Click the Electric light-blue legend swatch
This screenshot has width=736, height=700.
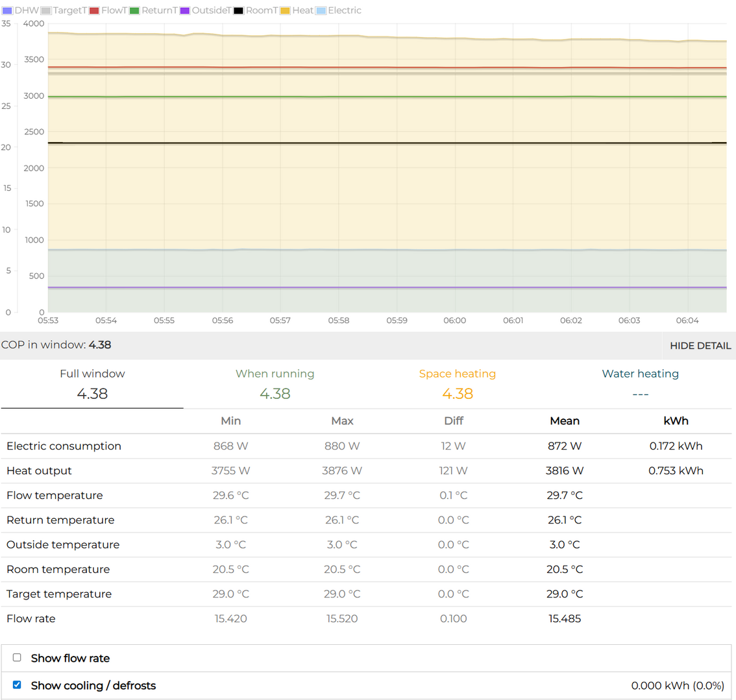[321, 10]
